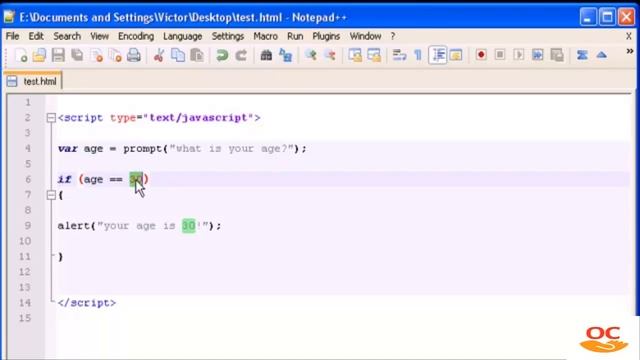Cut selection with the scissors icon

(159, 55)
